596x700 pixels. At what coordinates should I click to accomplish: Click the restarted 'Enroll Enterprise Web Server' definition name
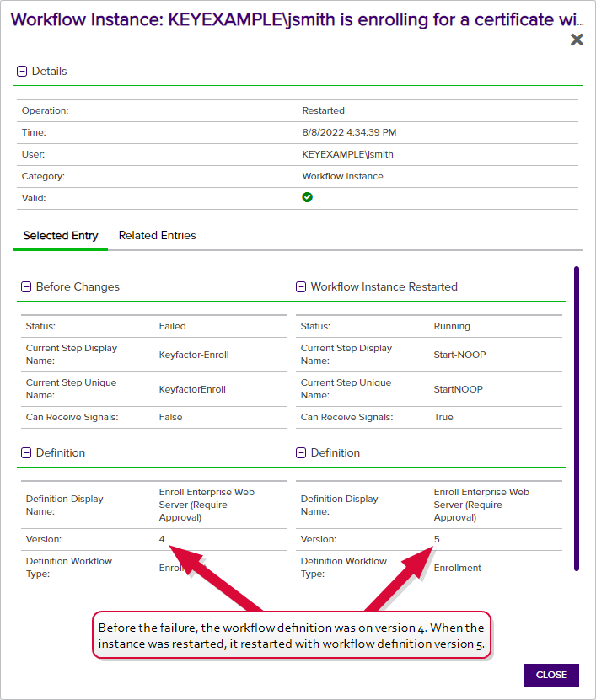[481, 505]
